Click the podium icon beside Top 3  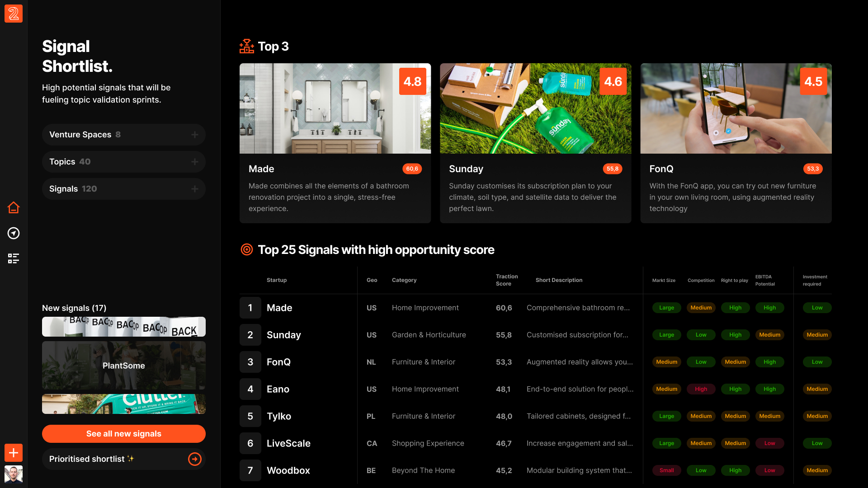247,46
